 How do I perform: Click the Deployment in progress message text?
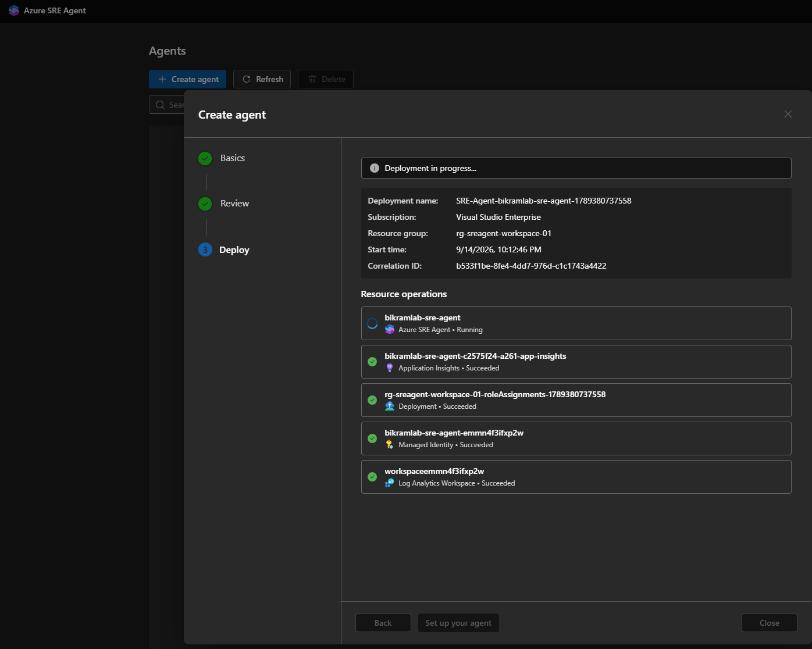[430, 168]
